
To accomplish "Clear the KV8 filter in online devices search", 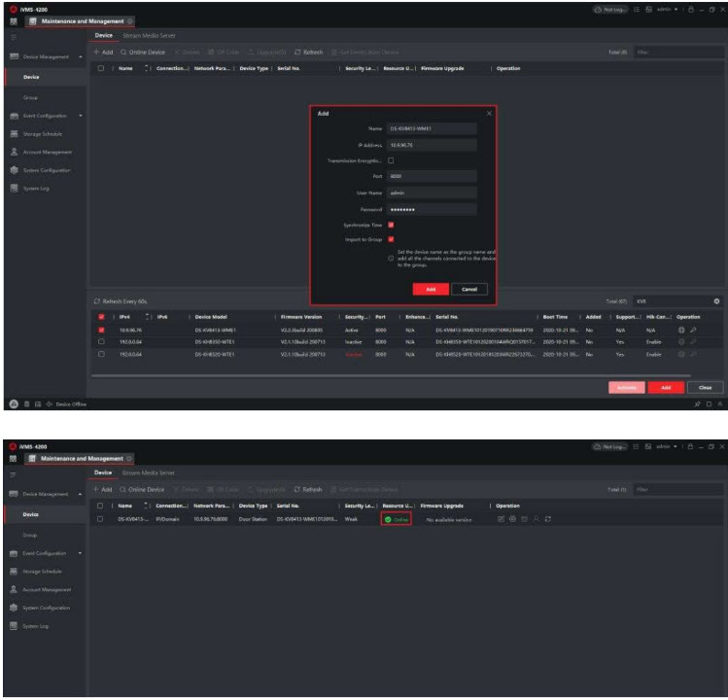I will pyautogui.click(x=716, y=301).
